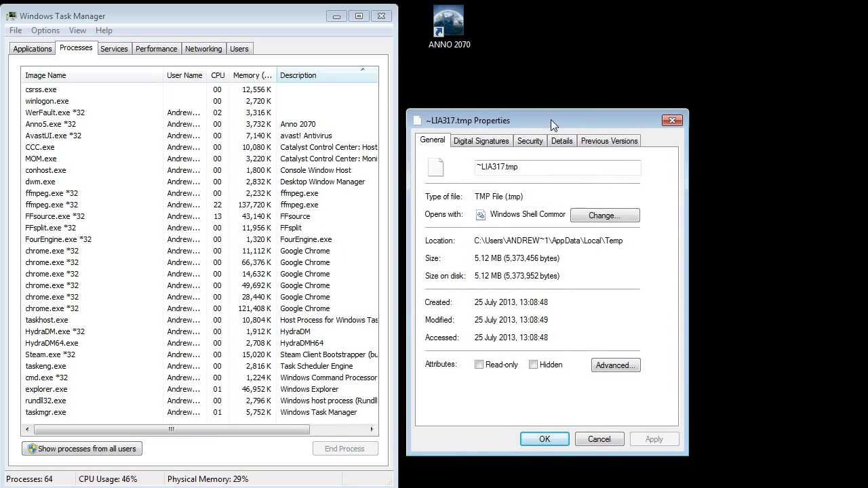This screenshot has width=868, height=488.
Task: Select the taskmgr.exe process
Action: pos(199,412)
